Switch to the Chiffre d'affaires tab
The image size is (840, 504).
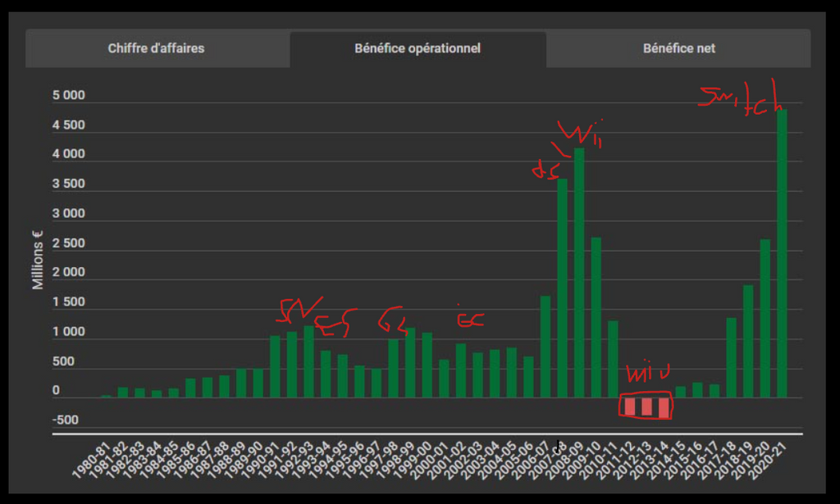click(x=156, y=48)
